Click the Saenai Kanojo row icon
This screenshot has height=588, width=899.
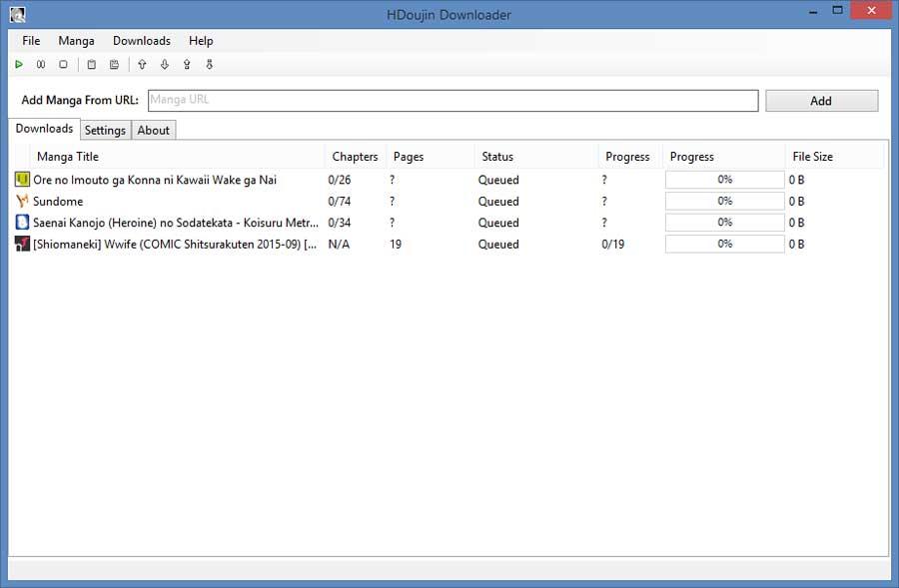click(x=22, y=223)
